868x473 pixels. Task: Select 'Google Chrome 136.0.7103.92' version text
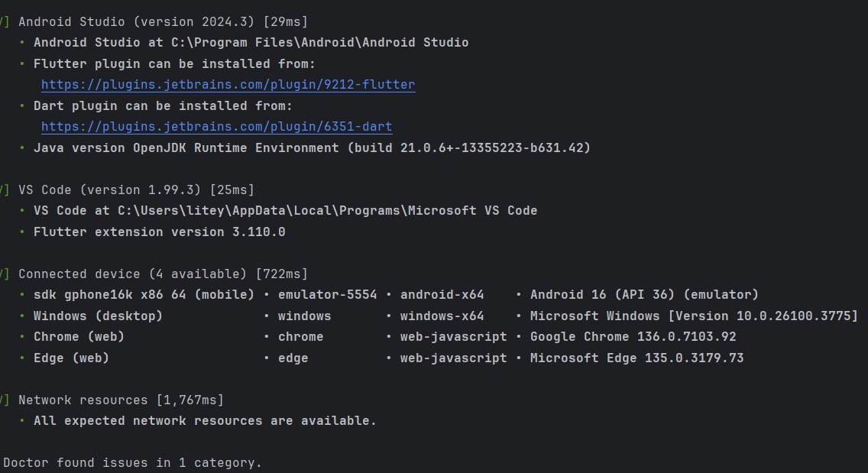pos(633,337)
